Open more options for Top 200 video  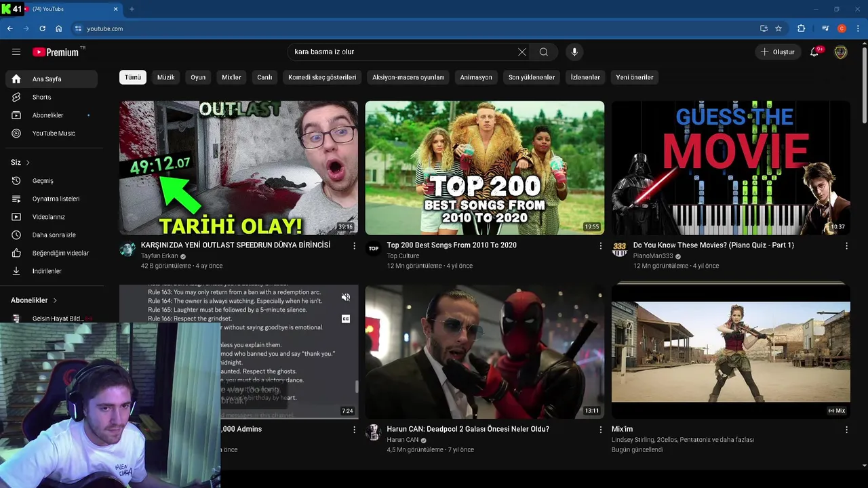coord(600,246)
